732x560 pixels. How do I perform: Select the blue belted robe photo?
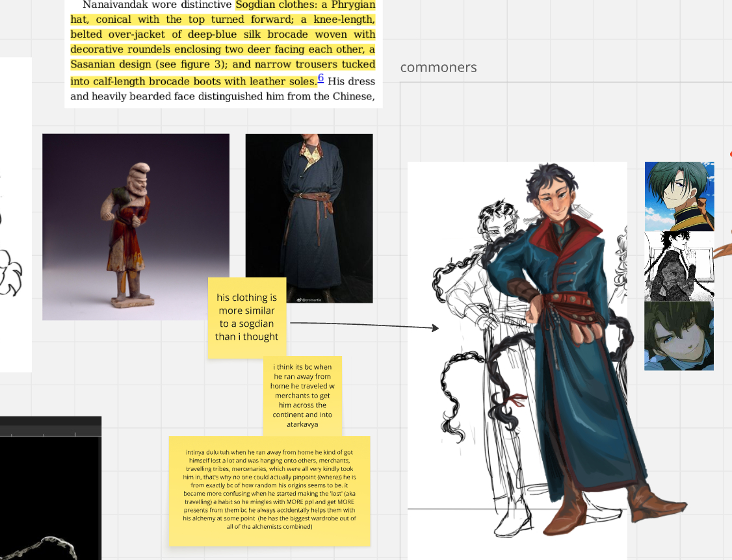pos(309,218)
